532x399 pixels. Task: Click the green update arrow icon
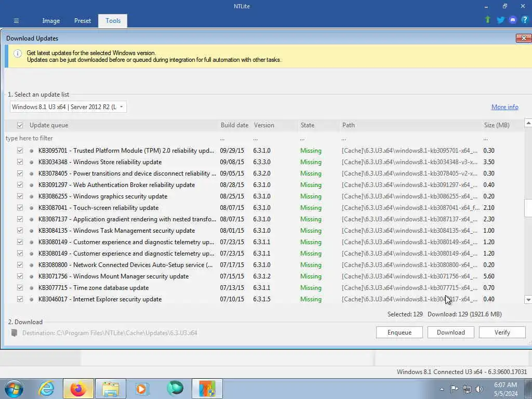pyautogui.click(x=488, y=20)
